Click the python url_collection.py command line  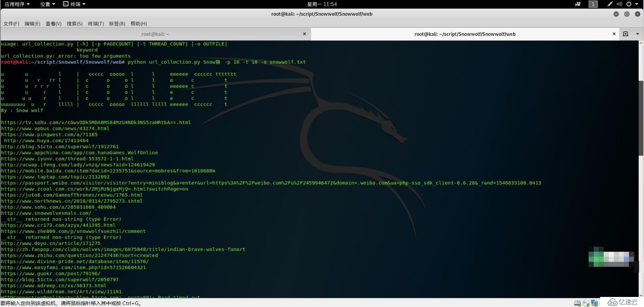pos(153,62)
